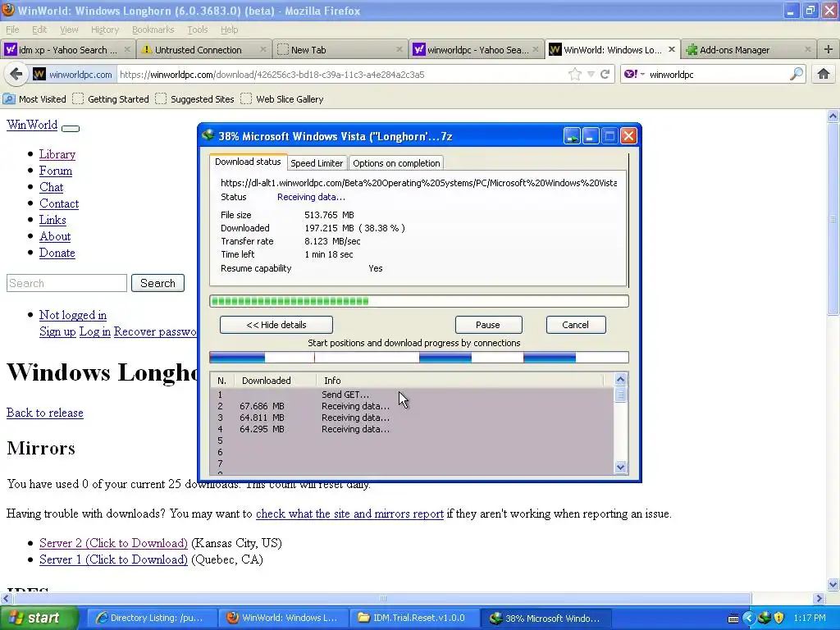Open the Edit menu
The height and width of the screenshot is (630, 840).
click(x=39, y=30)
